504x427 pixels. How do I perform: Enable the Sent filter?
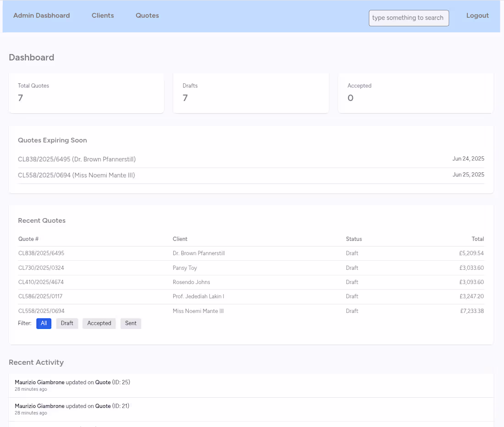tap(131, 323)
